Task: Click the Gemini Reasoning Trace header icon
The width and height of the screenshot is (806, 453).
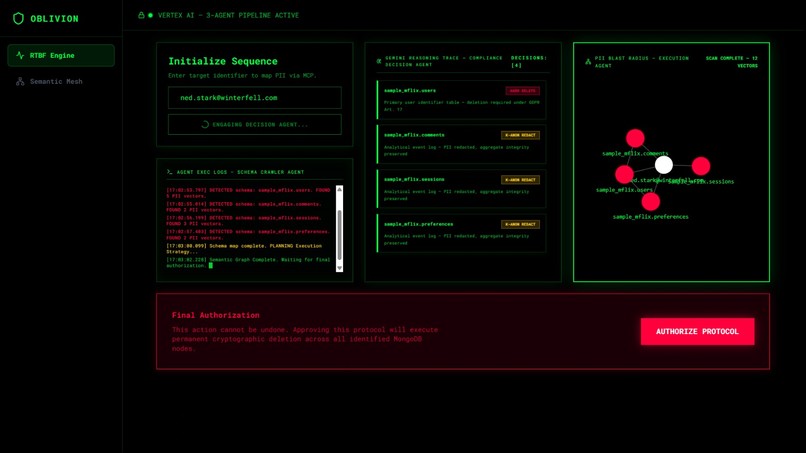Action: 379,61
